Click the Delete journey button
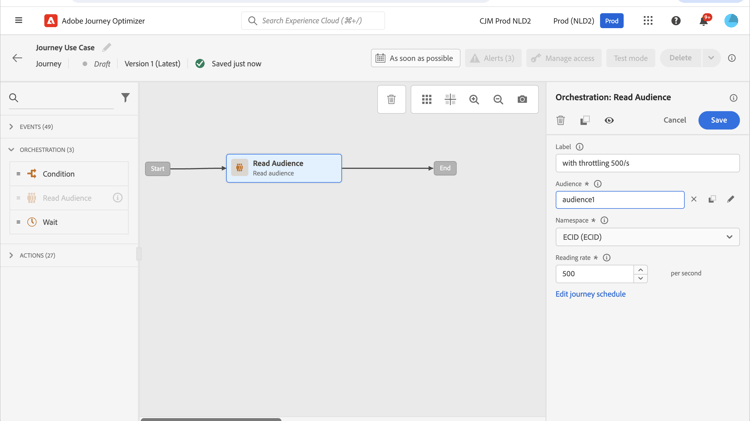The width and height of the screenshot is (750, 421). (681, 58)
